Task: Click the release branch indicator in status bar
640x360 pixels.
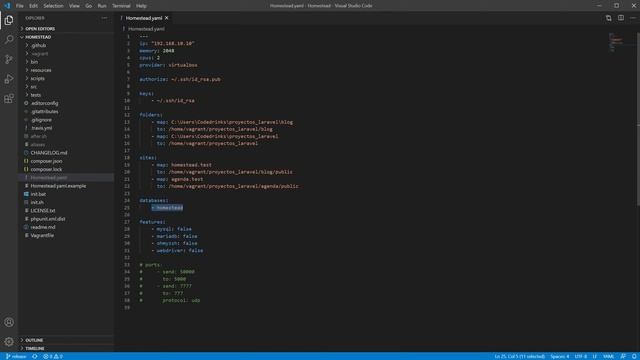Action: coord(16,356)
